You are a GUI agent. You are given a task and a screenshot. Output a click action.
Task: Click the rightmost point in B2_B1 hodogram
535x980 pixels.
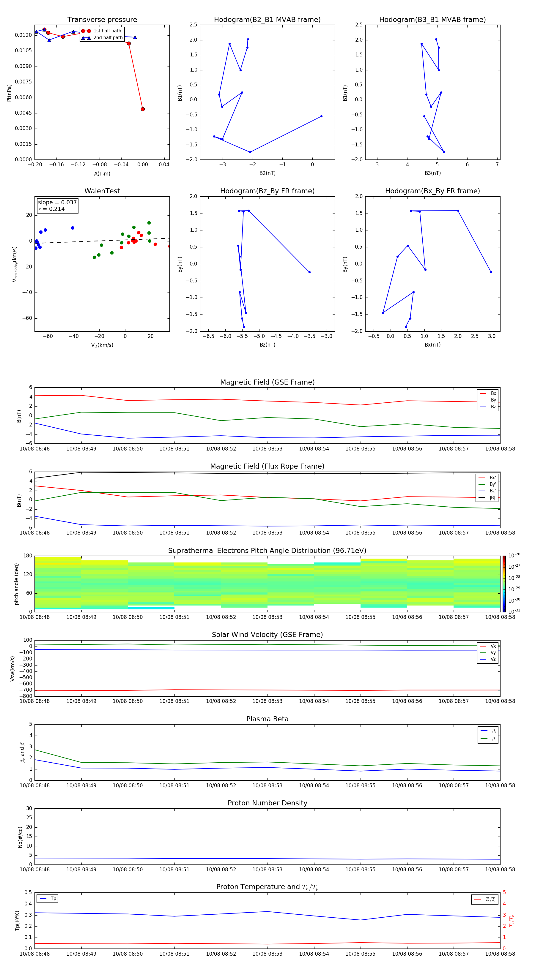point(321,116)
